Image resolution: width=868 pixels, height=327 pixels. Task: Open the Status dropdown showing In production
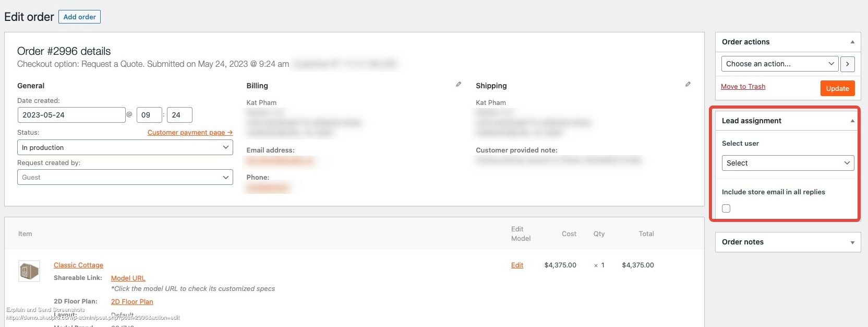pos(125,147)
